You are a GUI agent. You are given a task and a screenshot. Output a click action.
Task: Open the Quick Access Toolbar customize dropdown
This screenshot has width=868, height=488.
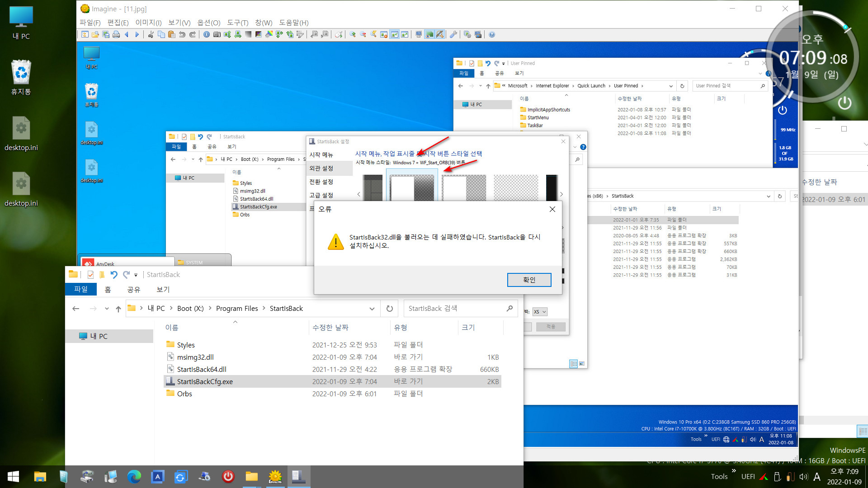click(136, 275)
